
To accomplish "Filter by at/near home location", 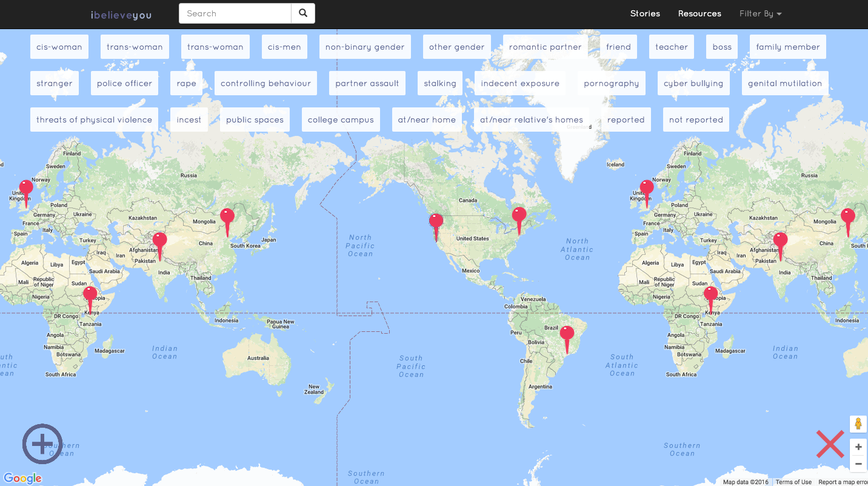I will click(427, 120).
